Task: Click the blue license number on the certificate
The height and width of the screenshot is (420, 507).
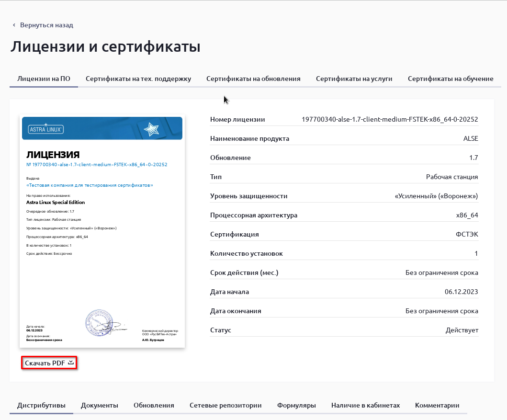Action: pos(97,164)
